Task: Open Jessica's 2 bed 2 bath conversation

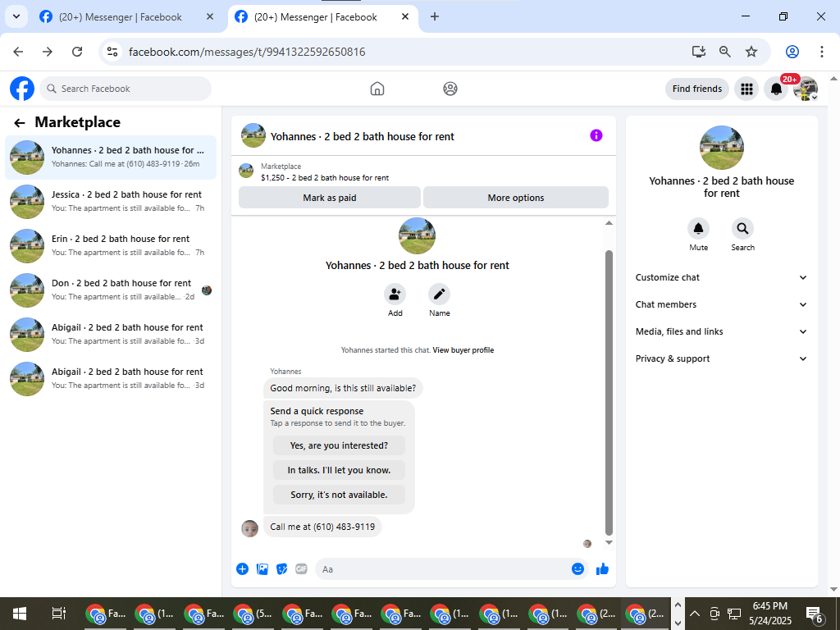Action: click(111, 202)
